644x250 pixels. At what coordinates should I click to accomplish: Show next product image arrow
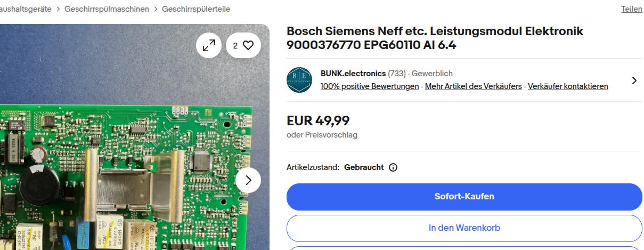point(248,180)
